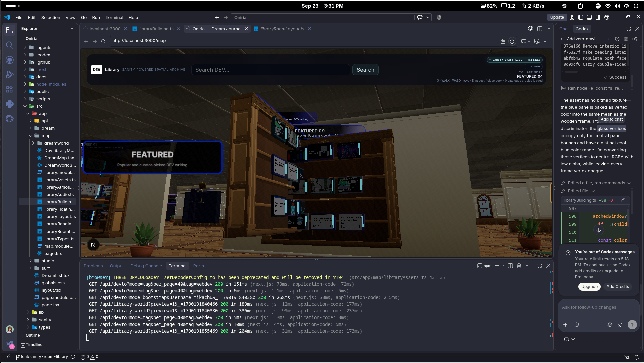Switch to the libraryRoomLayout.ts tab
Image resolution: width=644 pixels, height=363 pixels.
282,29
